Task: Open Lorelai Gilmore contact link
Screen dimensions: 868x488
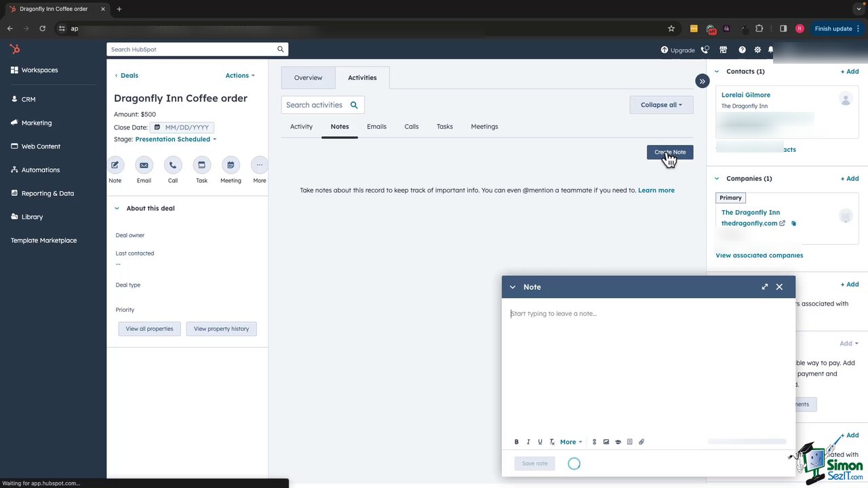Action: pos(746,95)
